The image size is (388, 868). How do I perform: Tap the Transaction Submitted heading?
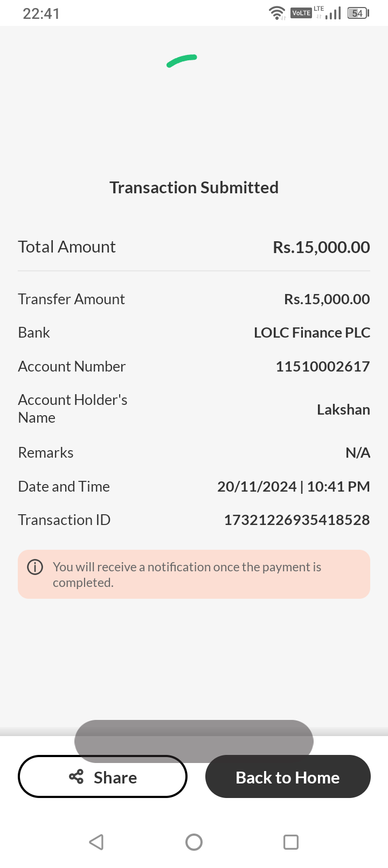coord(194,187)
